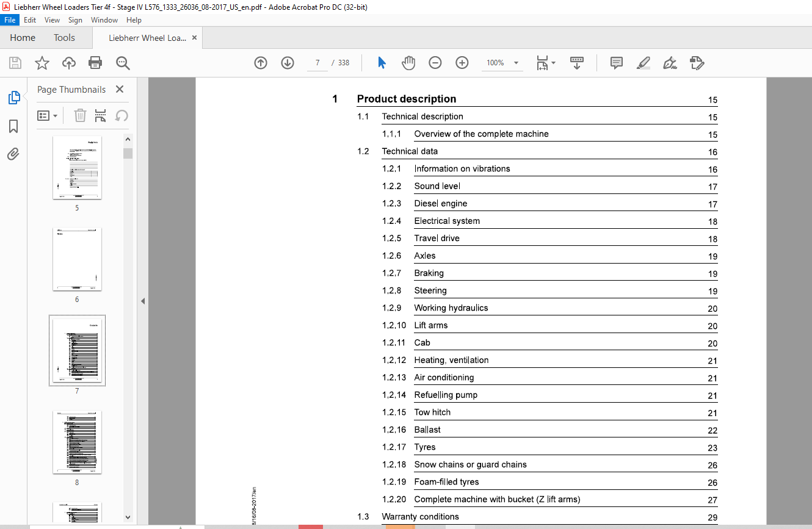
Task: Select the page 6 thumbnail
Action: (77, 259)
